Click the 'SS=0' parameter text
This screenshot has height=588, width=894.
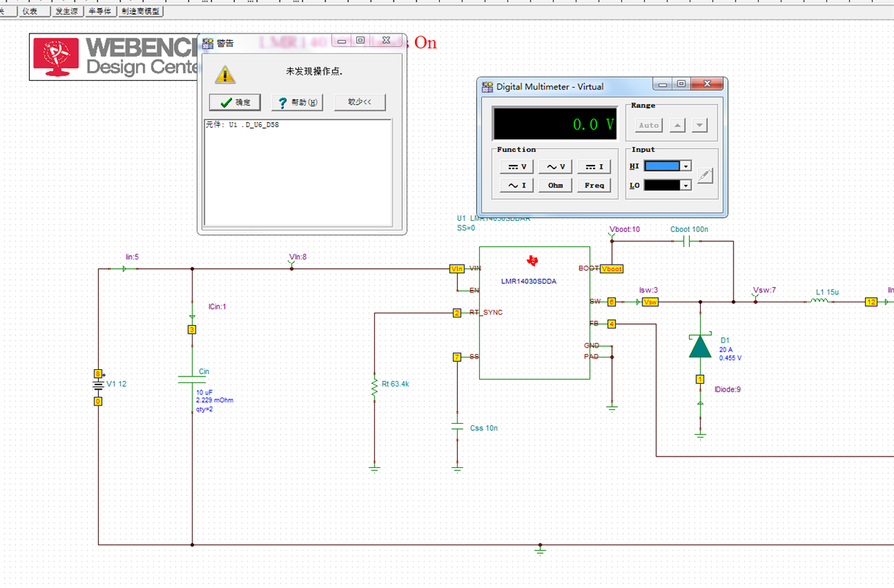click(466, 227)
